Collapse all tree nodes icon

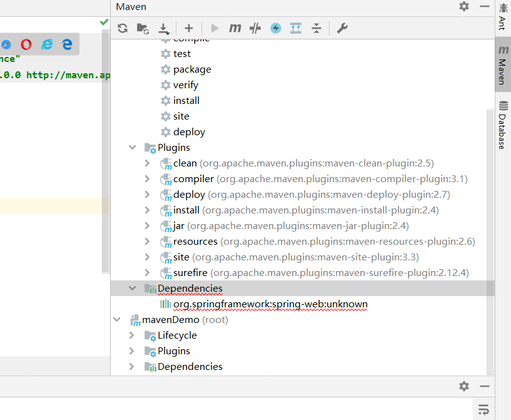point(316,28)
